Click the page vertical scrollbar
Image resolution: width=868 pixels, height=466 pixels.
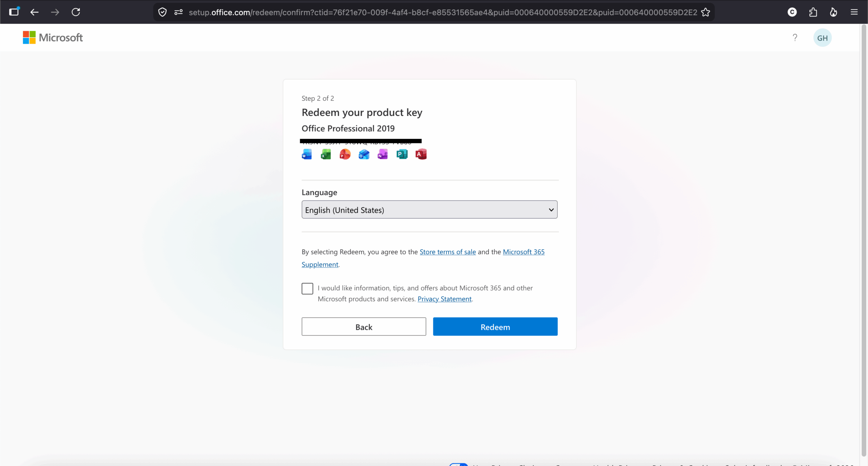[x=864, y=241]
